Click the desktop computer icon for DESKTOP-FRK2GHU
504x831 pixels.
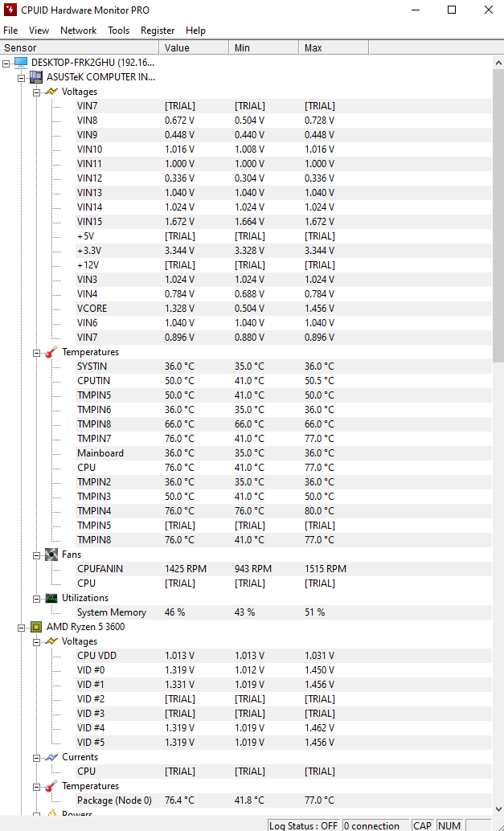point(20,63)
